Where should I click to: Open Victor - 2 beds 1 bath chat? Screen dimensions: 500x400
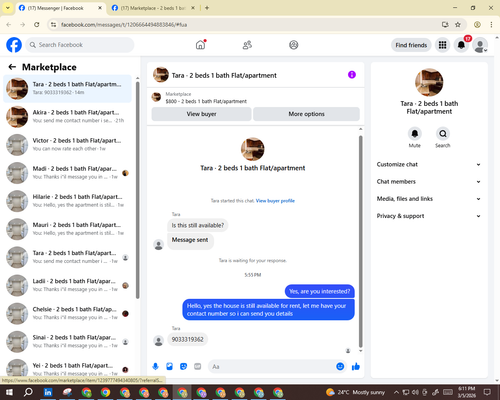click(67, 145)
